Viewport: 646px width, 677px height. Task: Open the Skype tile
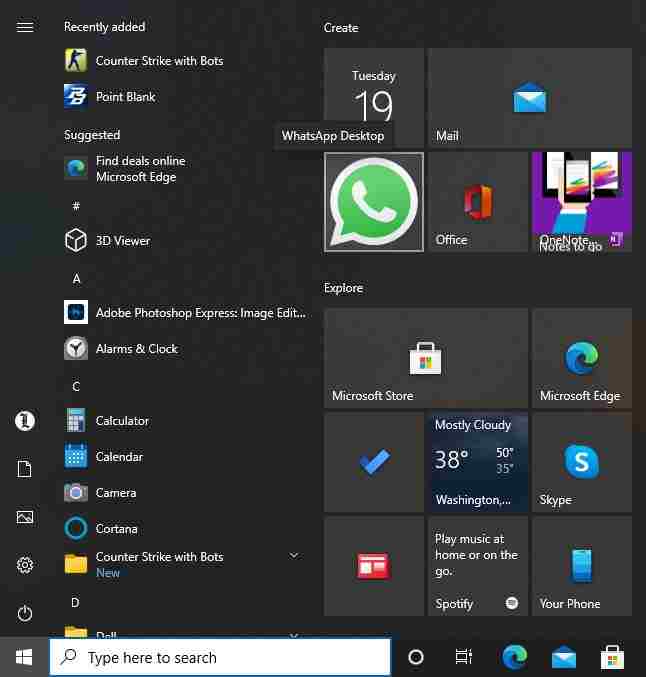582,462
